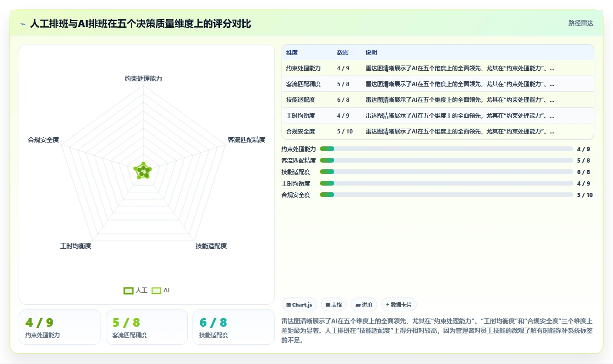Click the lightning icon beside the title
Viewport: 613px width, 364px height.
[23, 23]
